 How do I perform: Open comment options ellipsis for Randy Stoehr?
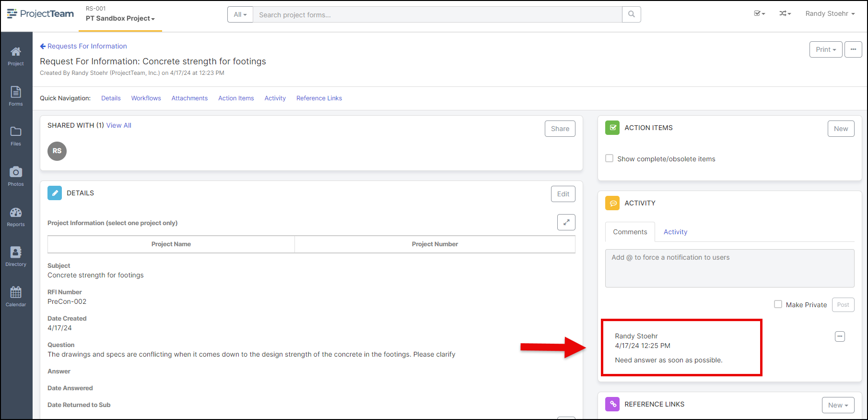pyautogui.click(x=840, y=336)
